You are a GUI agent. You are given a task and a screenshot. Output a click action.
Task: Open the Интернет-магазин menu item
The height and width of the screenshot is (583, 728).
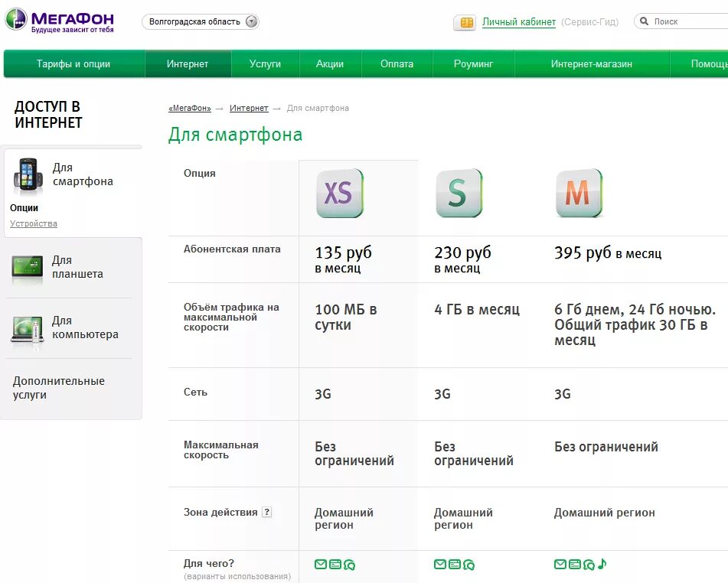[592, 64]
